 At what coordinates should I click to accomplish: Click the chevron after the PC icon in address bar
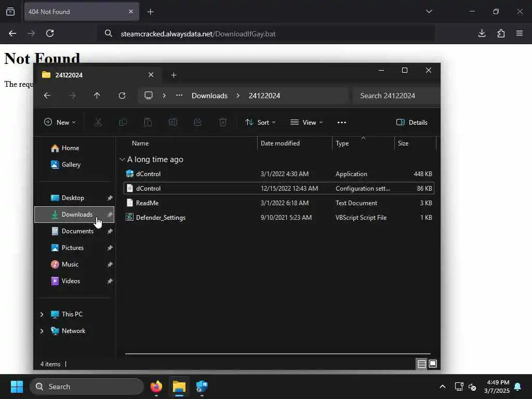tap(164, 96)
